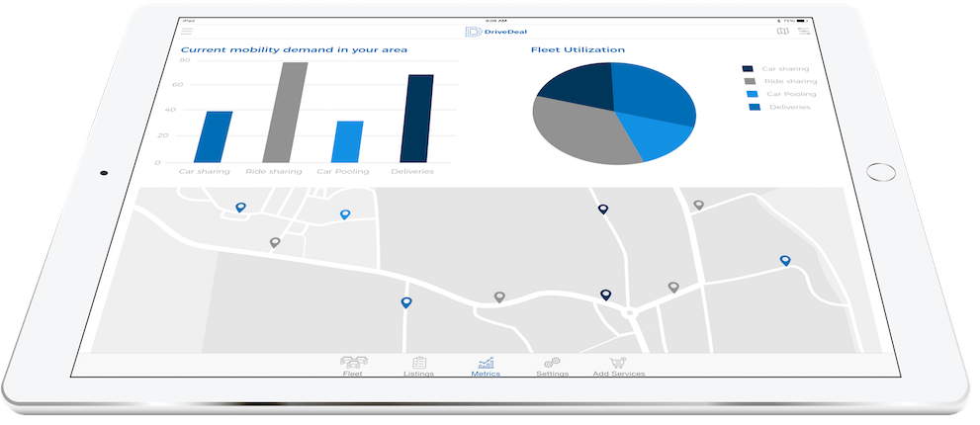Click 'Car sharing' label under bar chart
Viewport: 980px width, 425px height.
pyautogui.click(x=205, y=171)
